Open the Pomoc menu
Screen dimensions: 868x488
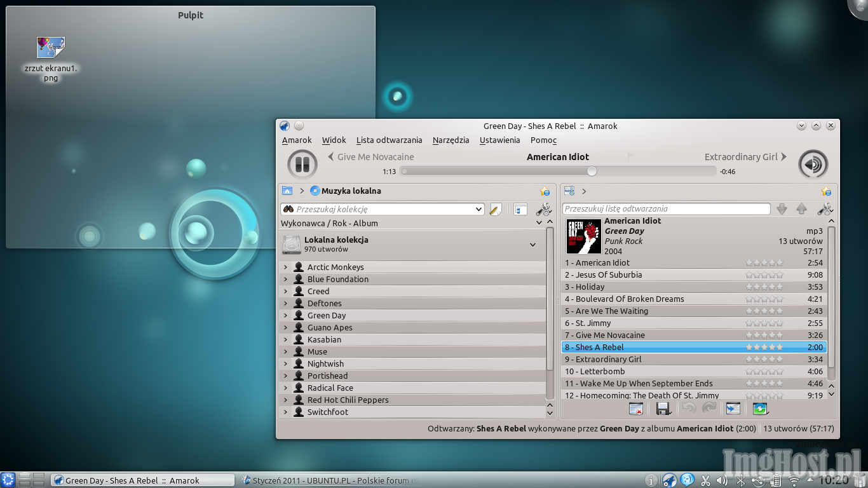(544, 140)
